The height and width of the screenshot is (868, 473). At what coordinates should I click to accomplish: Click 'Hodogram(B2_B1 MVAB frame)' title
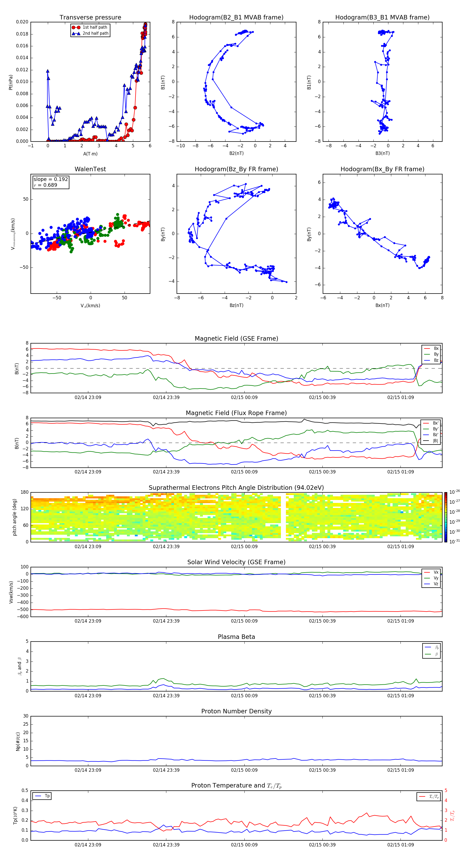[236, 17]
